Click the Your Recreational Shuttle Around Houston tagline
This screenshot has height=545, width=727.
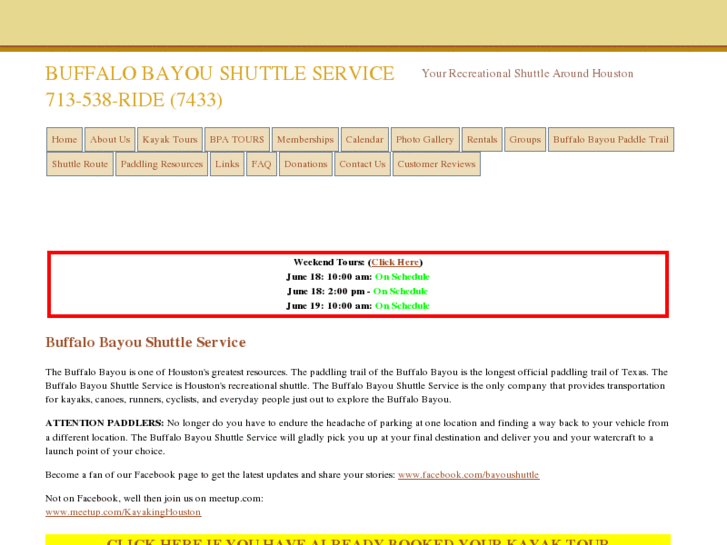pyautogui.click(x=528, y=74)
